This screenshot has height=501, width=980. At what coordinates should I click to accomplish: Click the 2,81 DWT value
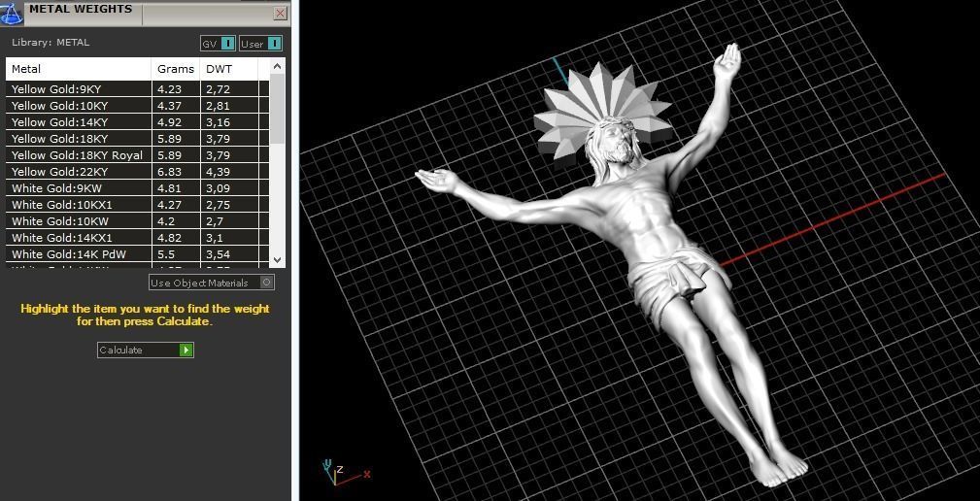point(218,106)
